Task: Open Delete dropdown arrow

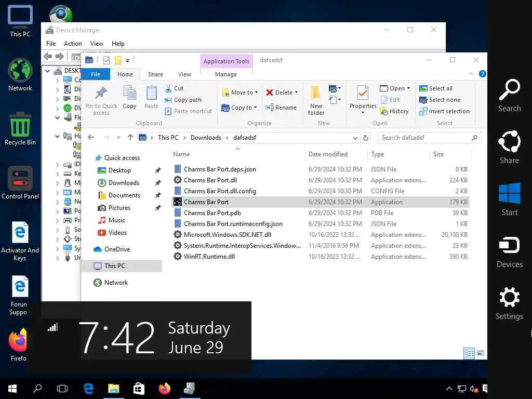Action: pyautogui.click(x=296, y=92)
